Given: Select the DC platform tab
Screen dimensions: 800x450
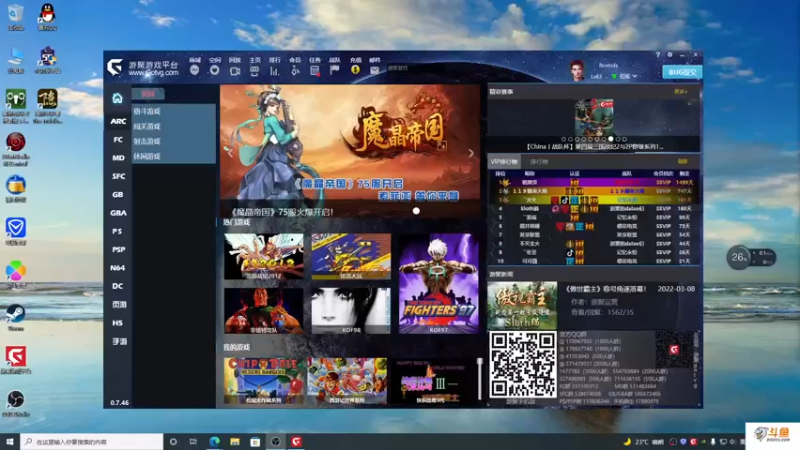Looking at the screenshot, I should 118,286.
